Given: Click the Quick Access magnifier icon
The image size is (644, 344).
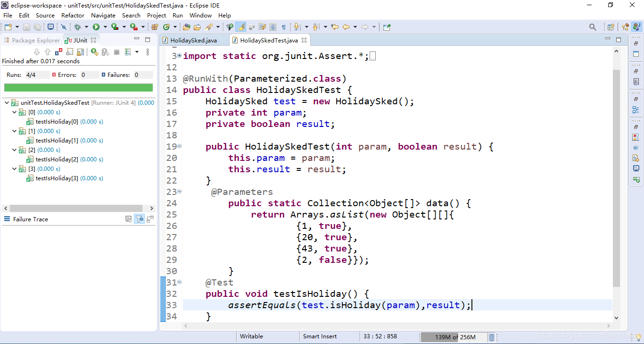Looking at the screenshot, I should click(593, 27).
